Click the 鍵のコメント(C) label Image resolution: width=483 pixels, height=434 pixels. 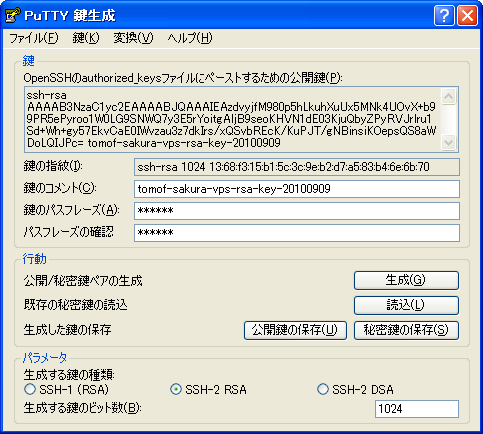click(x=60, y=188)
